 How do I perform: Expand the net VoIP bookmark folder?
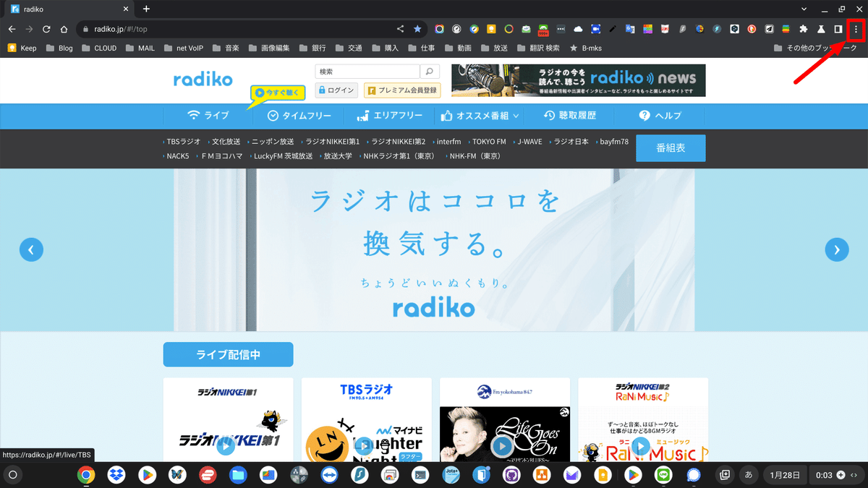coord(183,48)
